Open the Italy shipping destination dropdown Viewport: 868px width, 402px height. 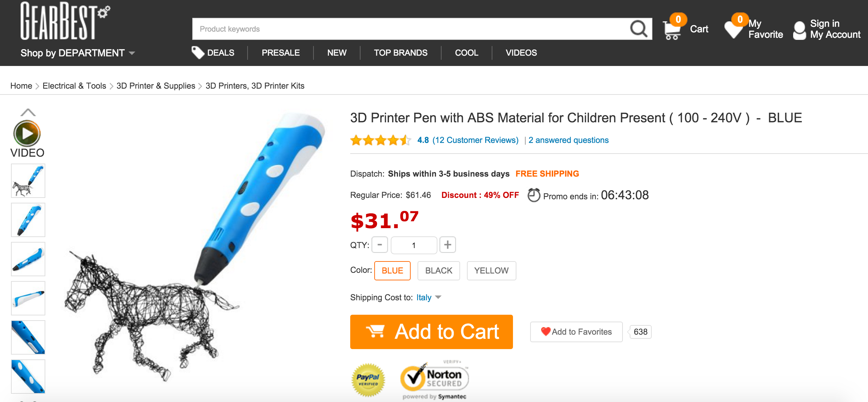tap(428, 298)
